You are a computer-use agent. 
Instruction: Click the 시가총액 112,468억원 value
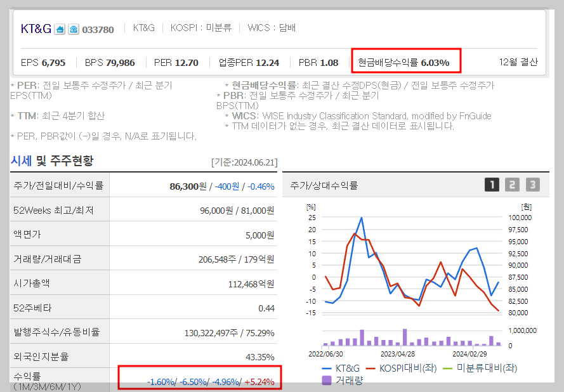[251, 284]
